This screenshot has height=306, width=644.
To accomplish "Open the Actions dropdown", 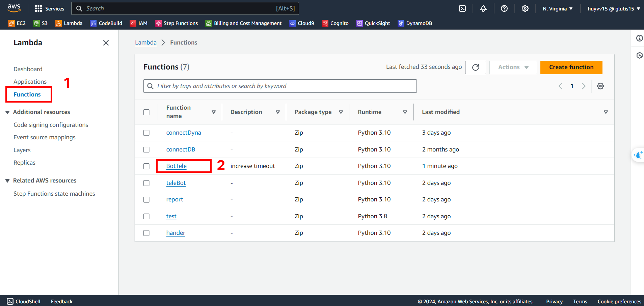I will point(513,67).
